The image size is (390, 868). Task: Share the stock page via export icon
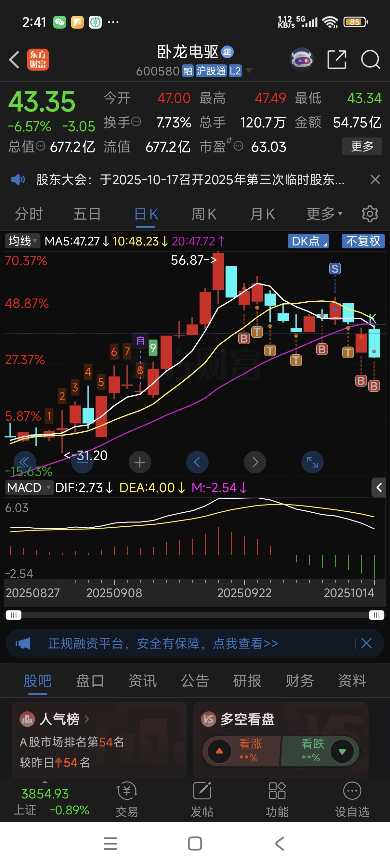point(337,59)
